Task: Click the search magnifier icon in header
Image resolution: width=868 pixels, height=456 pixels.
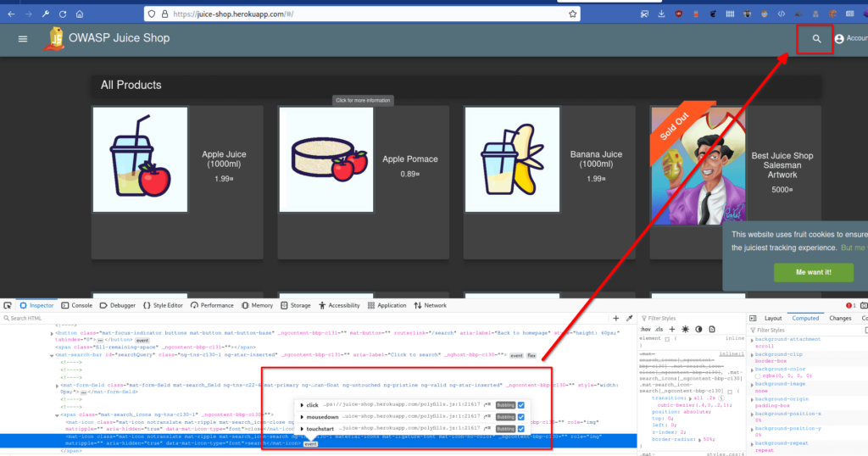Action: coord(816,39)
